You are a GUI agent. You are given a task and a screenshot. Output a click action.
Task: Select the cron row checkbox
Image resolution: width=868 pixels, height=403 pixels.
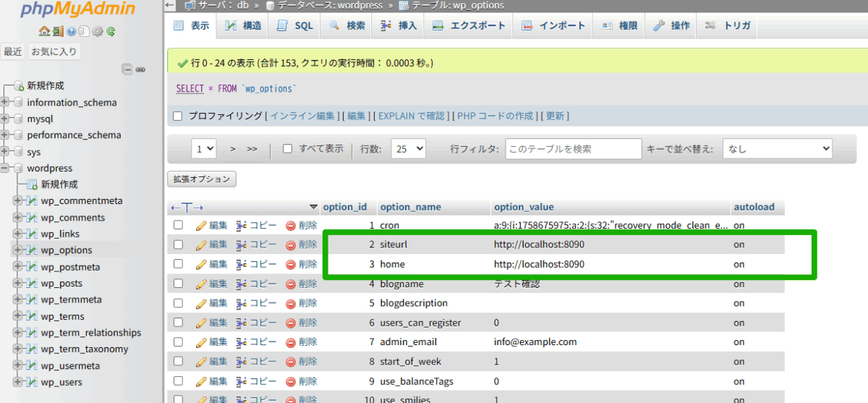coord(178,225)
